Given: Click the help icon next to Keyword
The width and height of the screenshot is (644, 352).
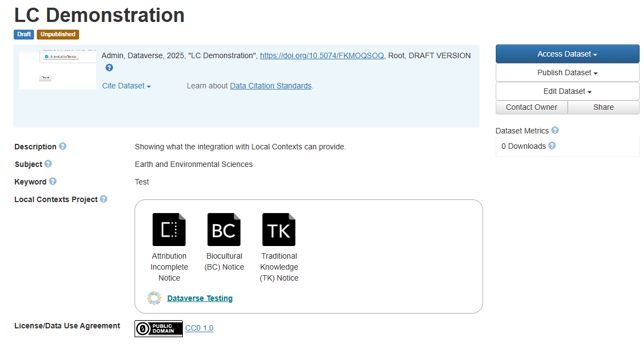Looking at the screenshot, I should pos(52,181).
